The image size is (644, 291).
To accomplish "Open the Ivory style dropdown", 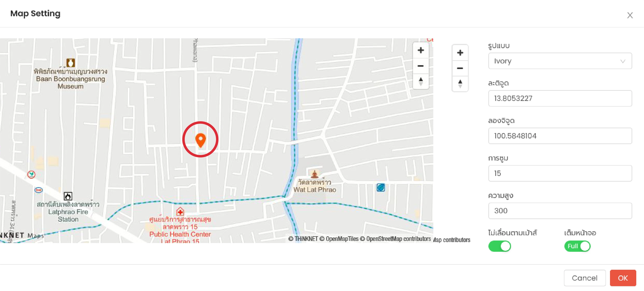I will coord(560,61).
